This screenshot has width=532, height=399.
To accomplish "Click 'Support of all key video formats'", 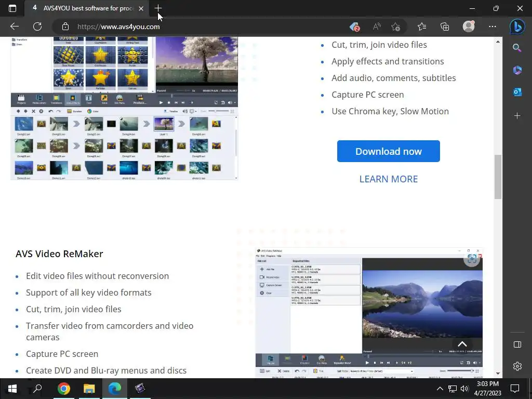I will click(x=88, y=292).
